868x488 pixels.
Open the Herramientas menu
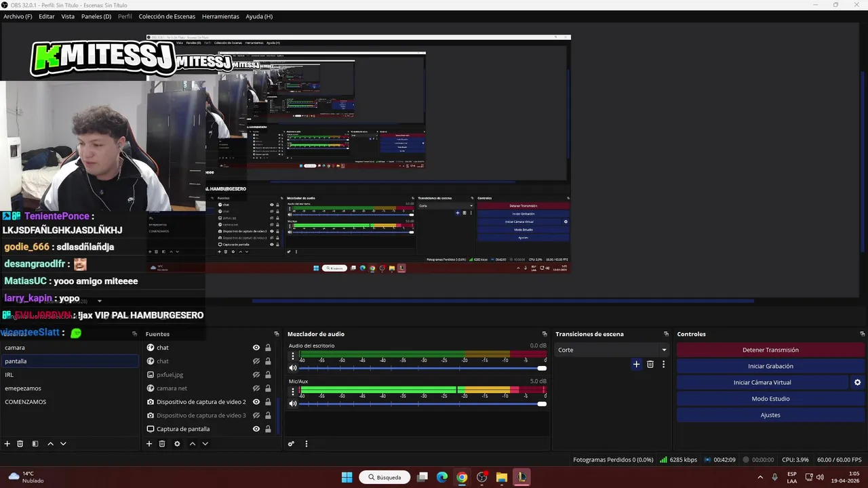(x=220, y=16)
